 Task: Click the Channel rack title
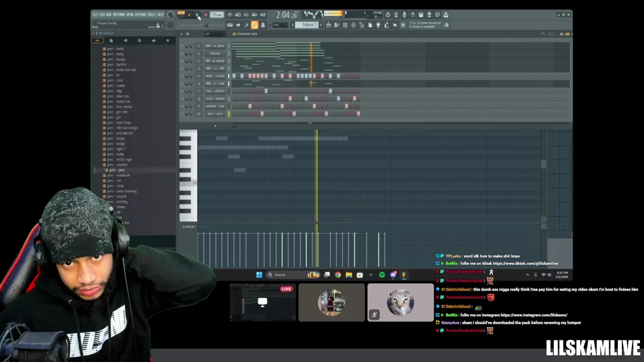click(247, 34)
